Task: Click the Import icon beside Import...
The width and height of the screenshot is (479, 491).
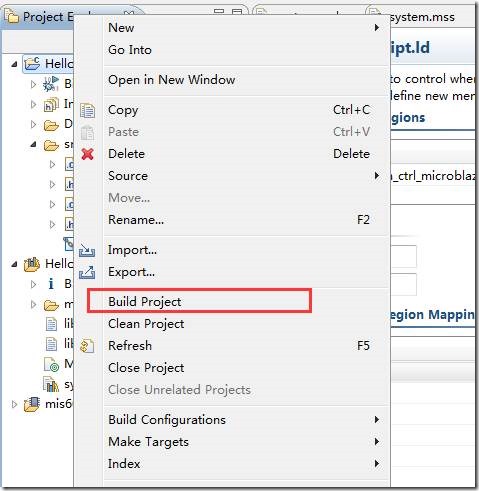Action: (x=87, y=250)
